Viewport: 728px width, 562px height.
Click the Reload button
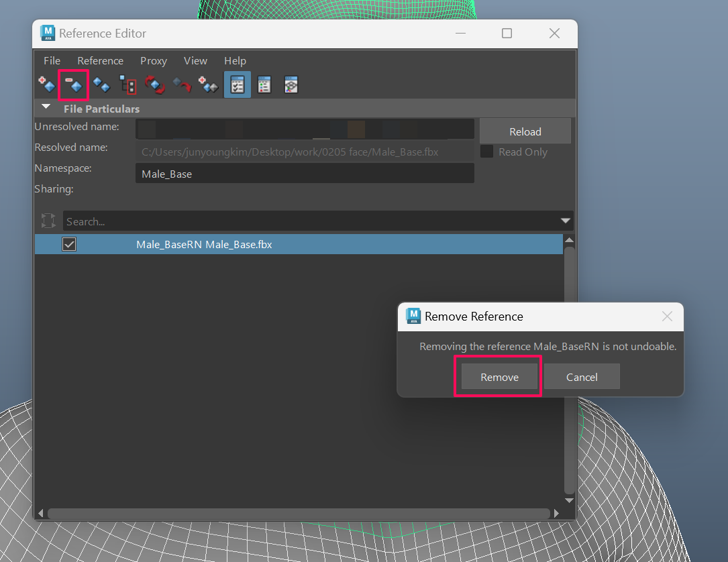pos(525,131)
